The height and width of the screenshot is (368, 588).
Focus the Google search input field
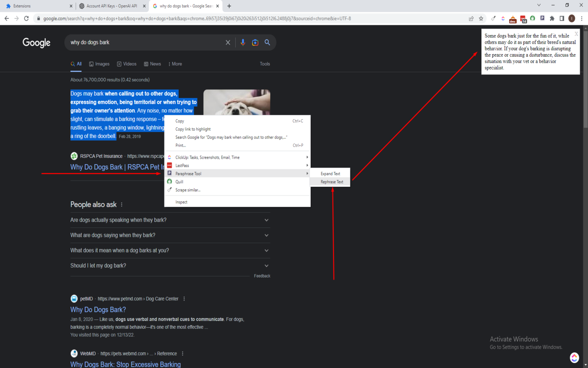click(145, 42)
